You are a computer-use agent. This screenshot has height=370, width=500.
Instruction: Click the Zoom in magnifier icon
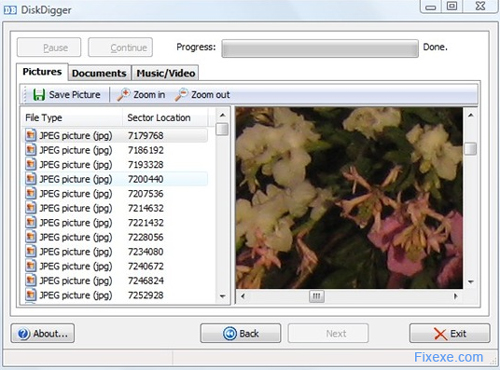(x=123, y=95)
